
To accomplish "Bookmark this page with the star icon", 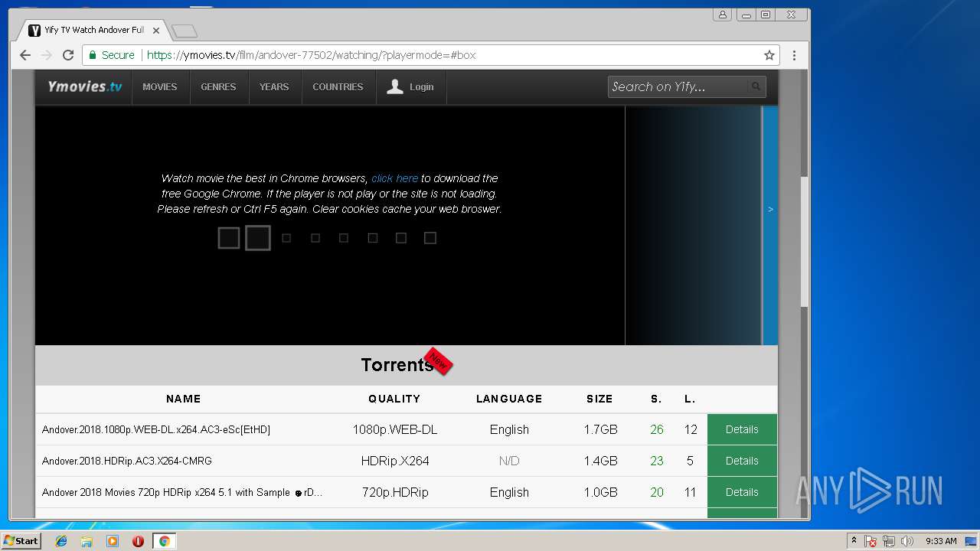I will click(769, 55).
